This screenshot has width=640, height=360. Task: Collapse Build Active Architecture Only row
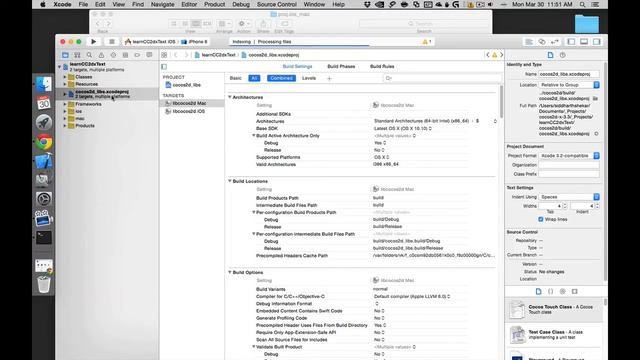point(253,136)
